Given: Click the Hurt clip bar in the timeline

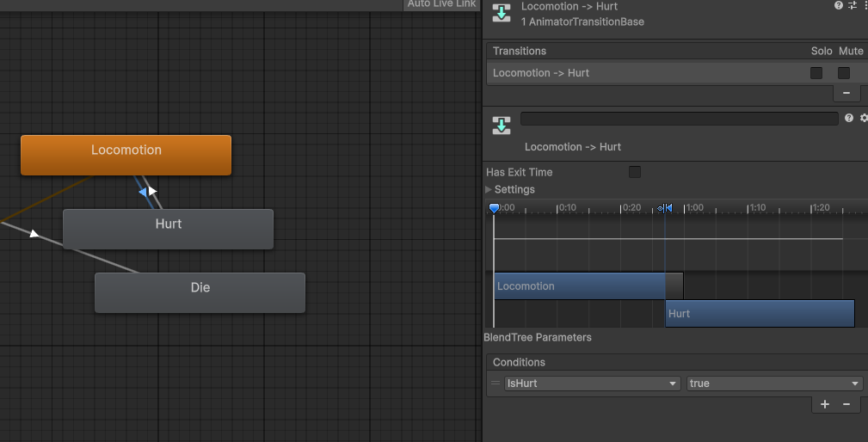Looking at the screenshot, I should 760,314.
